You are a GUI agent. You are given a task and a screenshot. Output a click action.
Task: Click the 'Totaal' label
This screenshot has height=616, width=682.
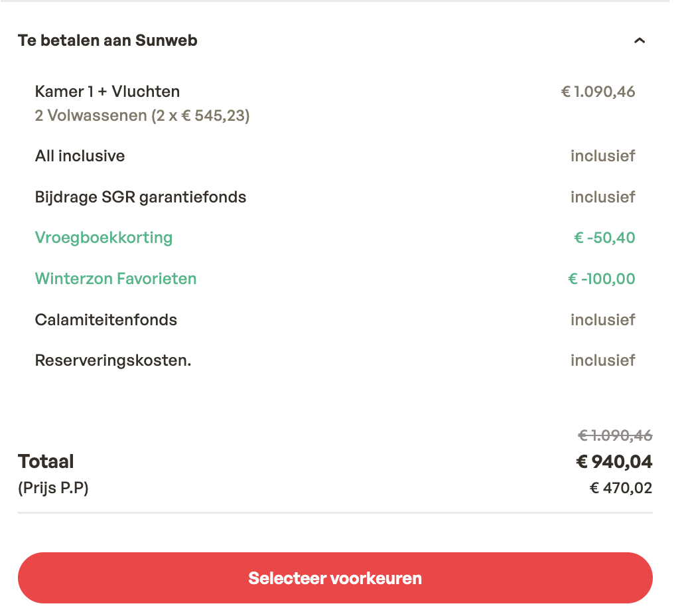point(46,461)
